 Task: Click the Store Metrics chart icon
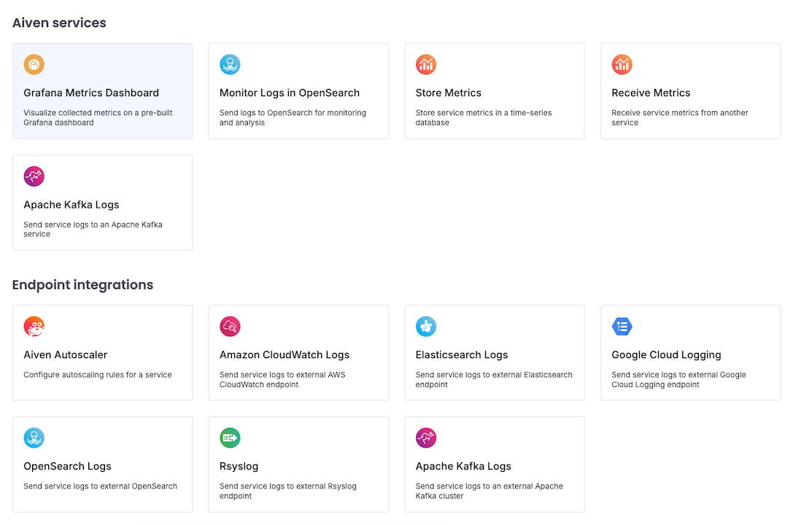[425, 64]
